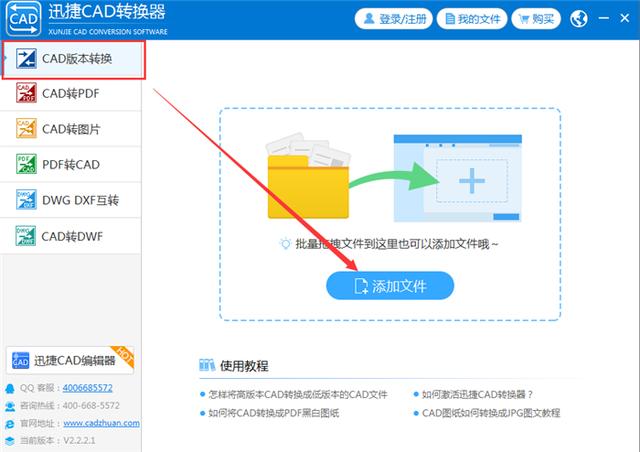The height and width of the screenshot is (452, 640).
Task: Click the 咨询热线 hotline person icon
Action: (x=10, y=406)
